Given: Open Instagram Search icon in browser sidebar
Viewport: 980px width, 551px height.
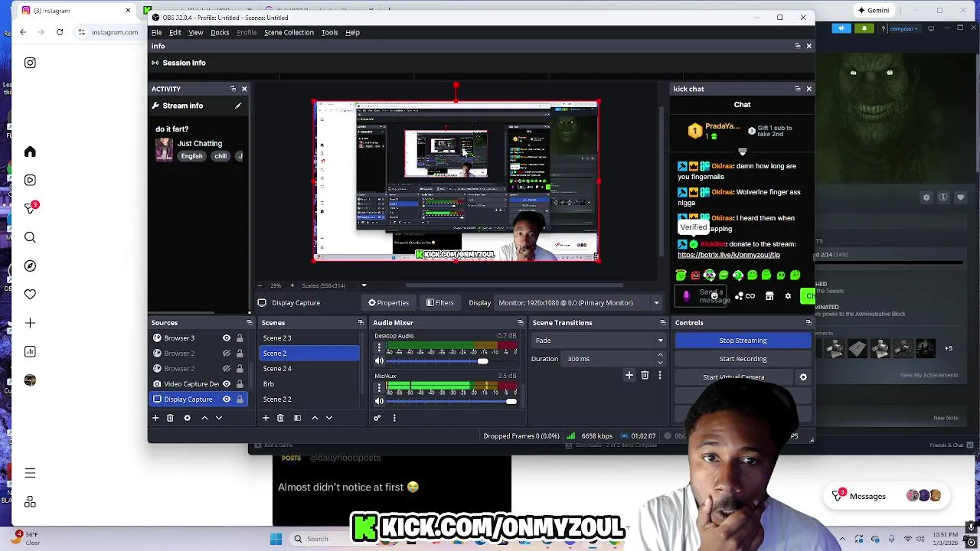Looking at the screenshot, I should point(30,237).
